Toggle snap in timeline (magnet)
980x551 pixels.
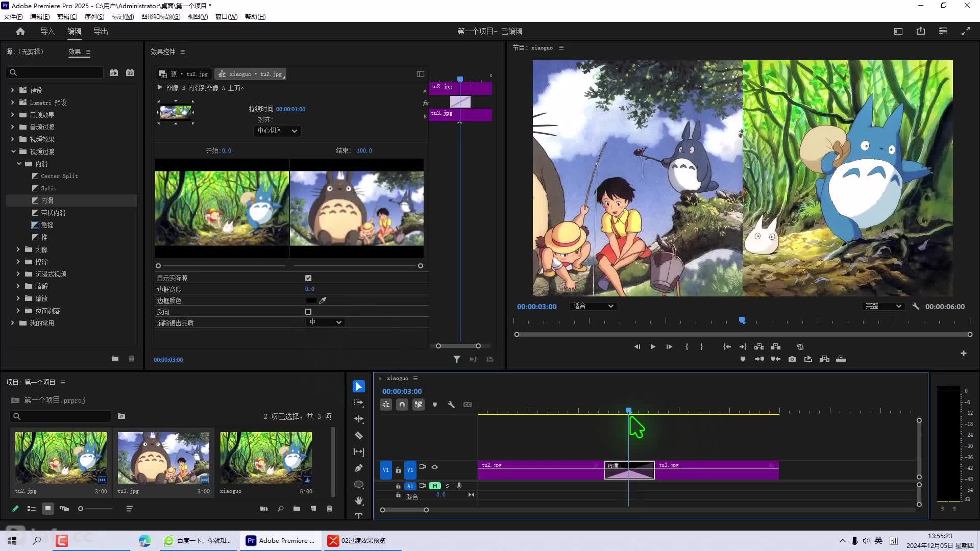pyautogui.click(x=402, y=405)
